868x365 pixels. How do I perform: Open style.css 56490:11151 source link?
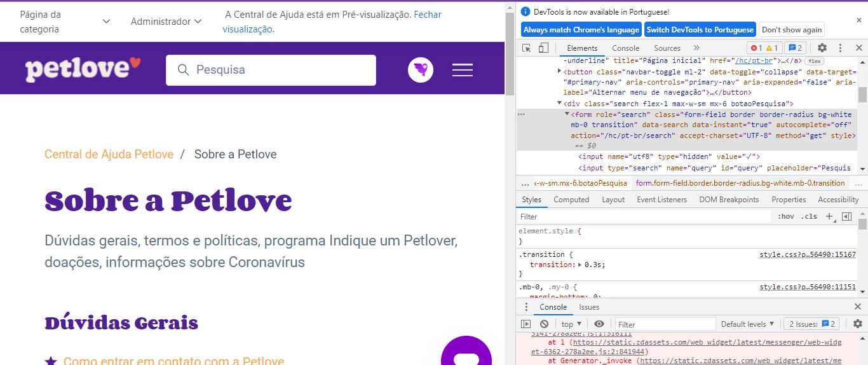[x=808, y=287]
